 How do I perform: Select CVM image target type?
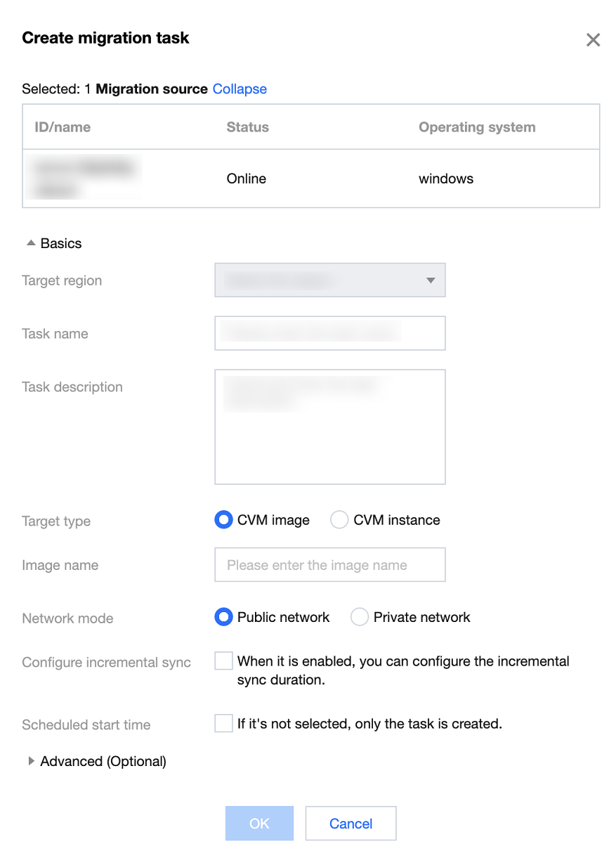click(x=223, y=520)
